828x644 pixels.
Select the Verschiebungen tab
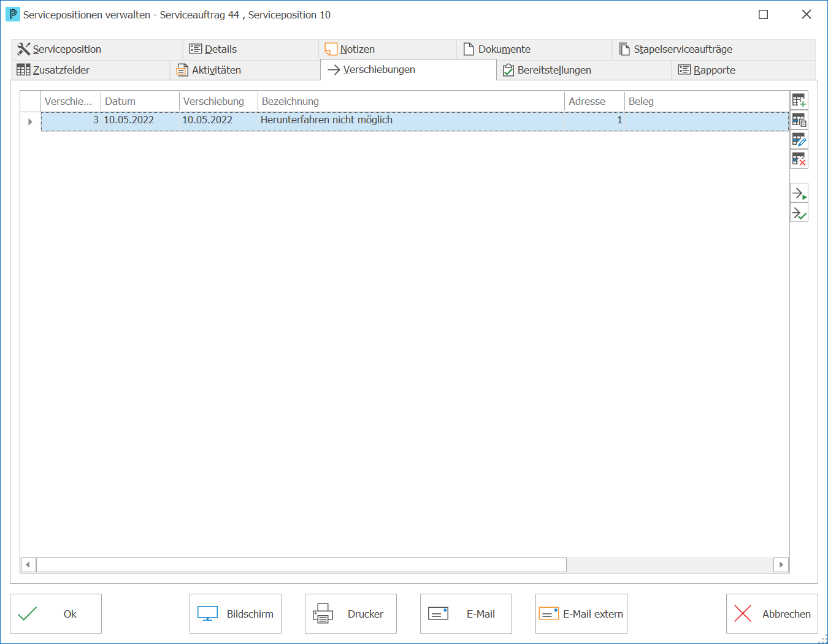point(408,70)
